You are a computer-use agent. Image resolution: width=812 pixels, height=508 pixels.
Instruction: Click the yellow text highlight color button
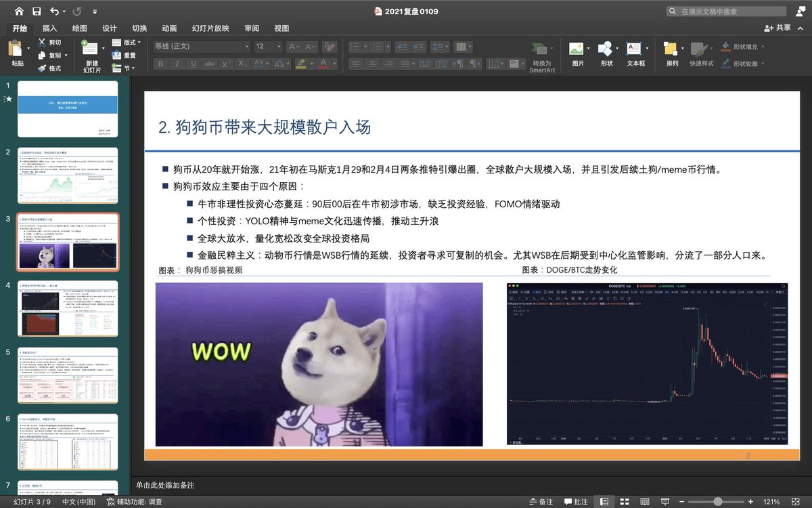(x=301, y=64)
